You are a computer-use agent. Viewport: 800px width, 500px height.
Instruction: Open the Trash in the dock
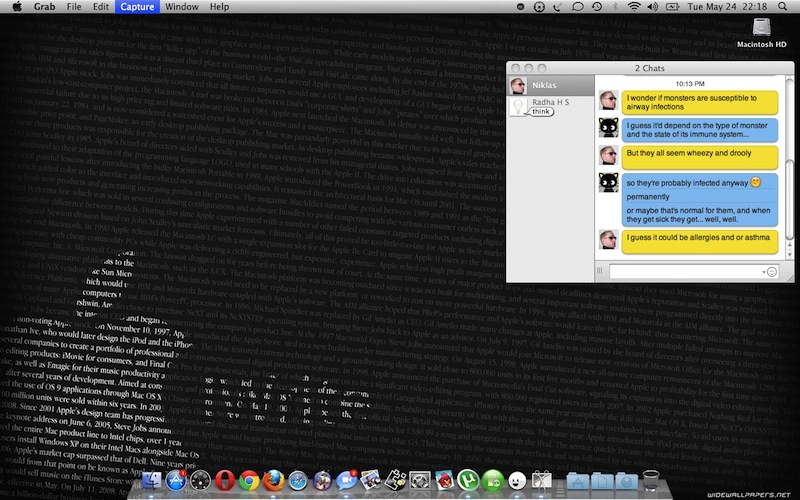[x=652, y=481]
